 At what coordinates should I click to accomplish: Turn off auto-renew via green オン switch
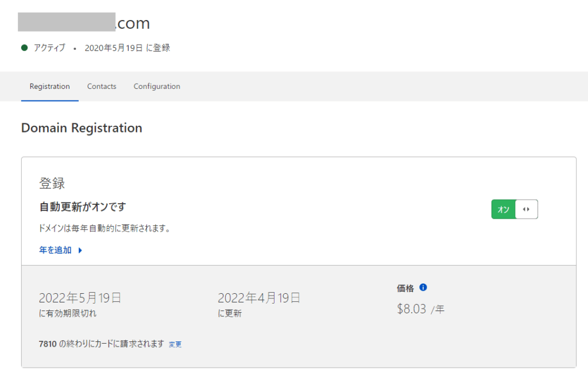(504, 209)
